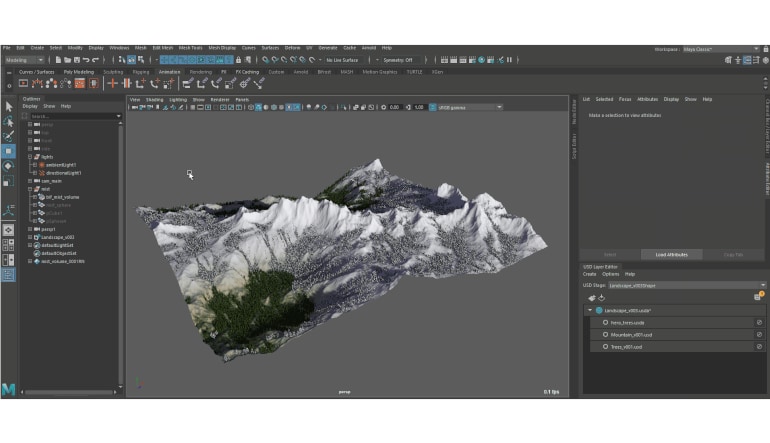Viewport: 770px width, 443px height.
Task: Click the New Scene file icon
Action: pyautogui.click(x=58, y=60)
